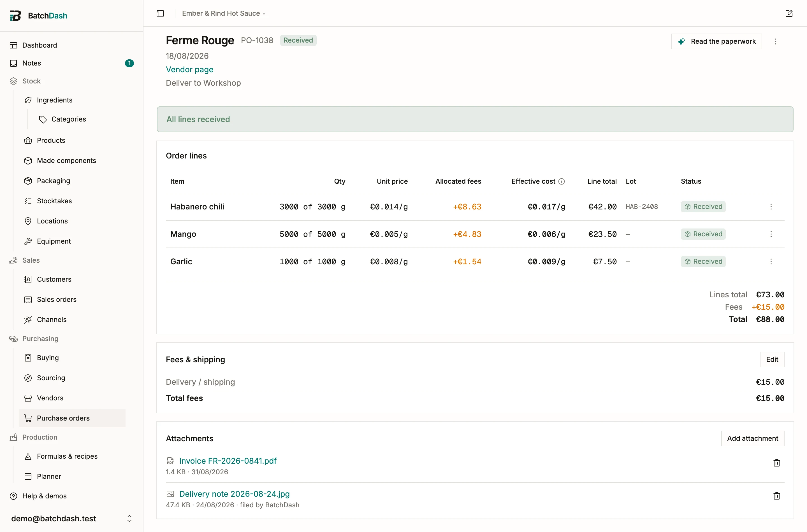
Task: Edit Fees & shipping
Action: pos(772,359)
